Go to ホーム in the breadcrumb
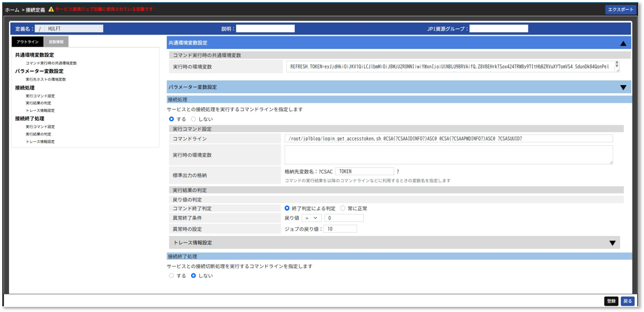Screen dimensions: 644x312 [x=12, y=10]
